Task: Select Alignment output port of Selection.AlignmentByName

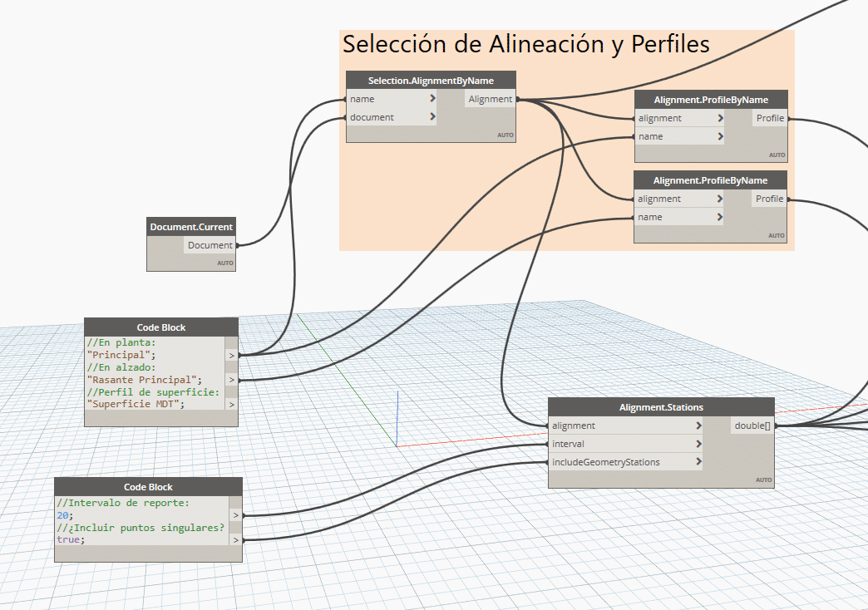Action: click(x=491, y=99)
